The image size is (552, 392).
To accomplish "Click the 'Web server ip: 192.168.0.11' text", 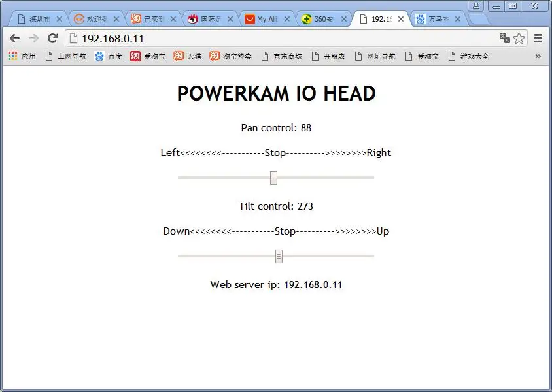I will pos(276,284).
